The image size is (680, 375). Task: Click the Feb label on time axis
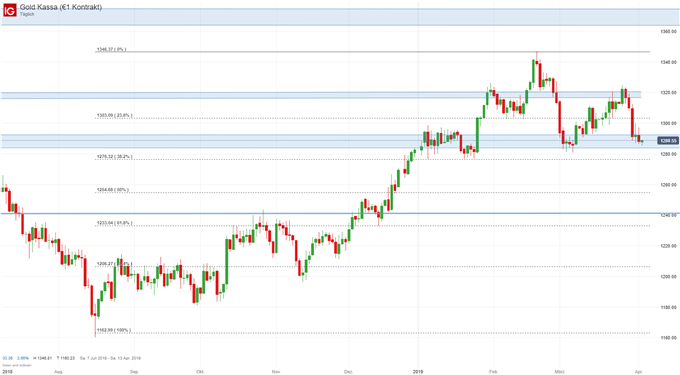(x=494, y=372)
